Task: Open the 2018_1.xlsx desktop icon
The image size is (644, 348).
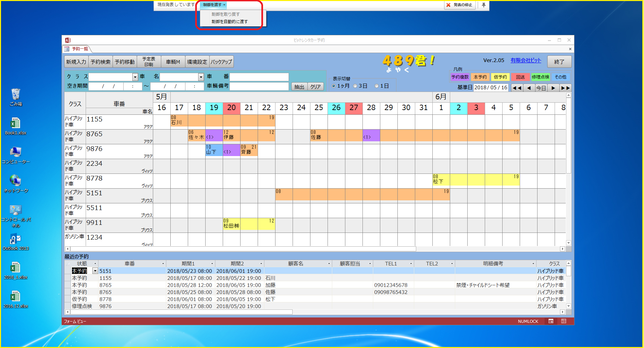Action: pyautogui.click(x=15, y=270)
